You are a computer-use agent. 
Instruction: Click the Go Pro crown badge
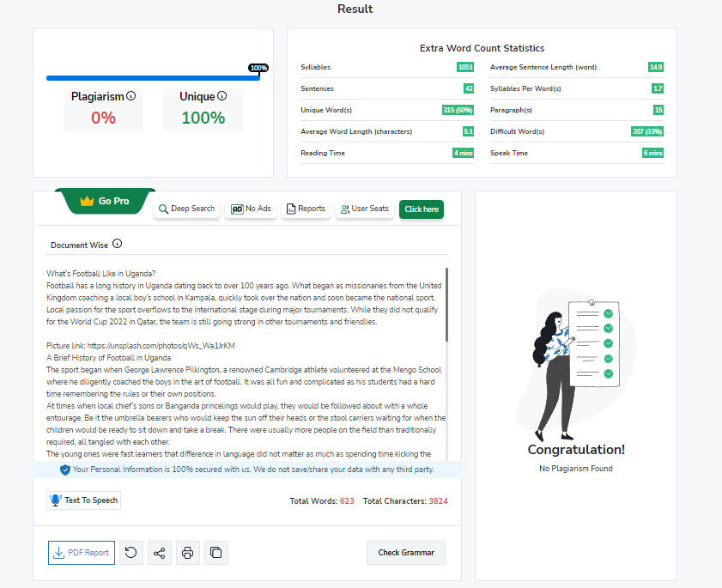point(104,201)
